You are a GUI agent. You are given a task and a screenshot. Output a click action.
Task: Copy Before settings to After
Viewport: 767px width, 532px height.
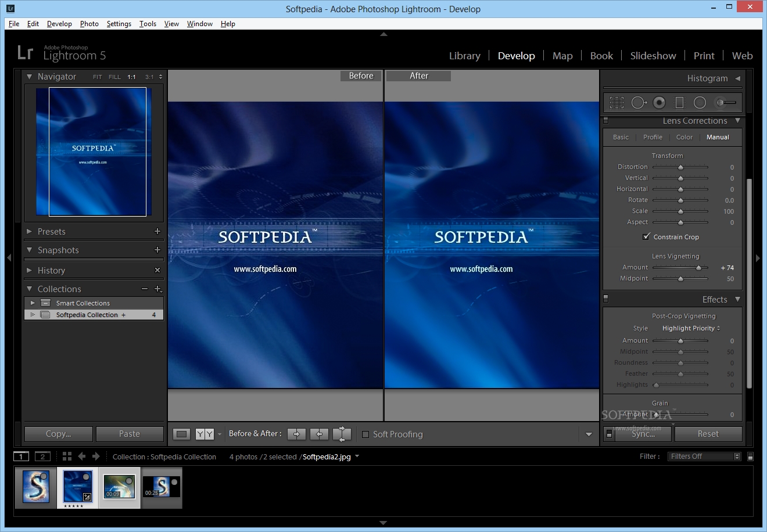pos(296,434)
